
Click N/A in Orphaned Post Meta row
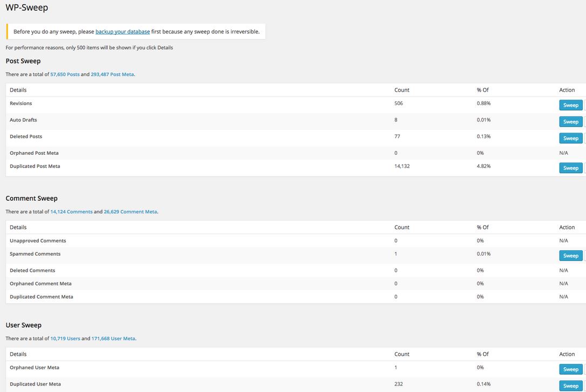563,153
